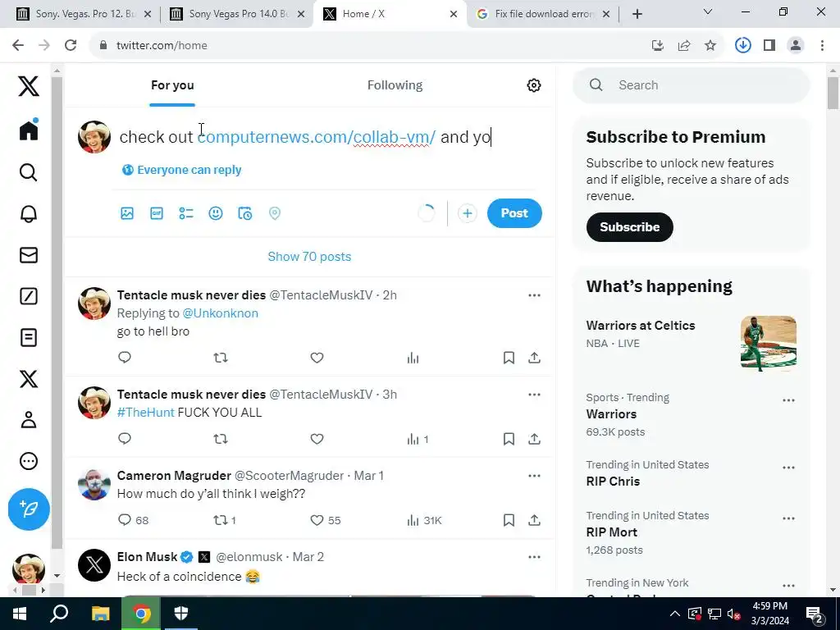Open more options on Elon Musk post
Image resolution: width=840 pixels, height=630 pixels.
click(x=534, y=557)
